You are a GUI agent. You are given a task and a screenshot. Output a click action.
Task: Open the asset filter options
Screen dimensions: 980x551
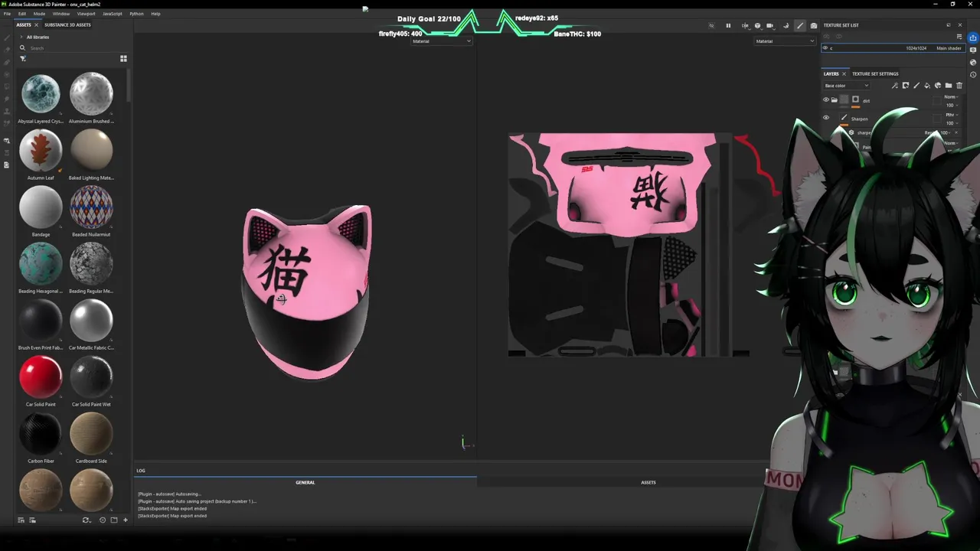pyautogui.click(x=23, y=59)
